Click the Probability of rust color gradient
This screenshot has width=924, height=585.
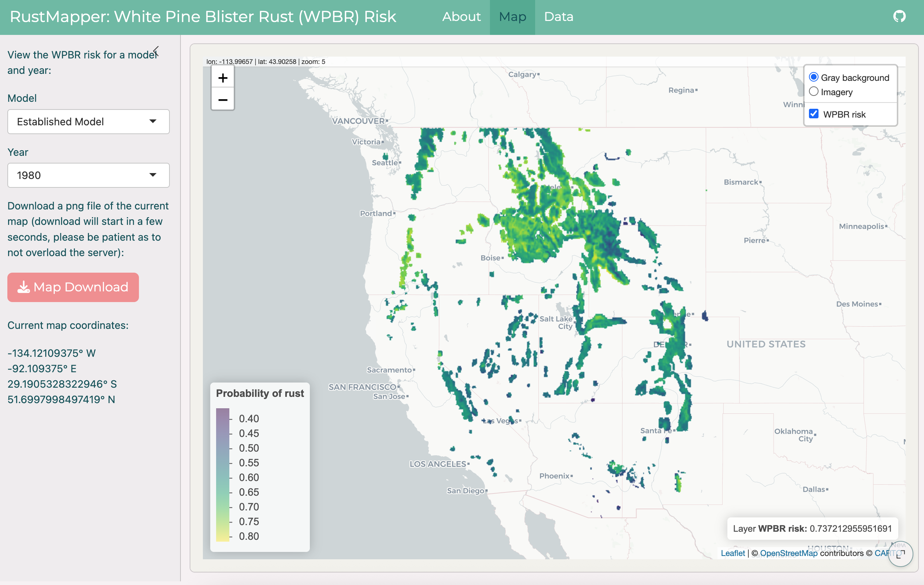click(x=223, y=474)
